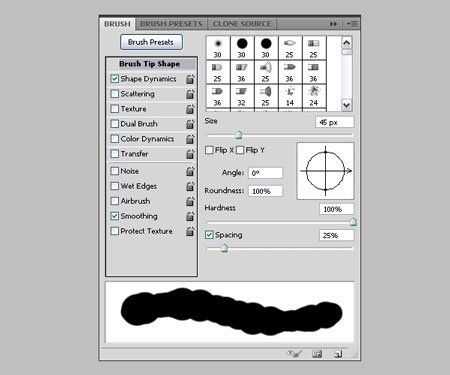This screenshot has height=375, width=450.
Task: Uncheck the Spacing checkbox
Action: coord(209,235)
